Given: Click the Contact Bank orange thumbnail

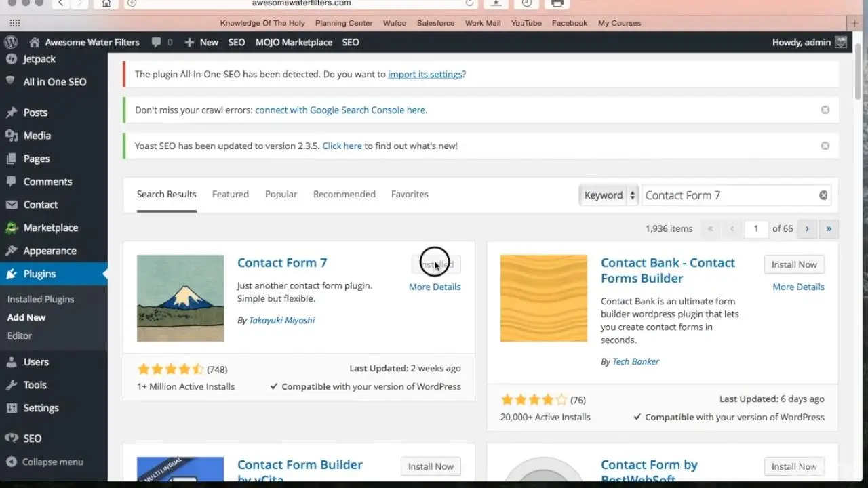Looking at the screenshot, I should tap(544, 298).
